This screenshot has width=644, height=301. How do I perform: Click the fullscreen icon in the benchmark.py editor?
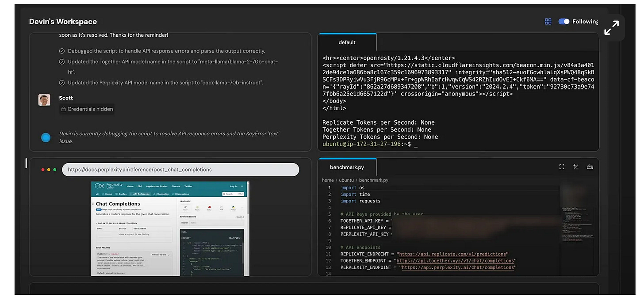pyautogui.click(x=562, y=167)
